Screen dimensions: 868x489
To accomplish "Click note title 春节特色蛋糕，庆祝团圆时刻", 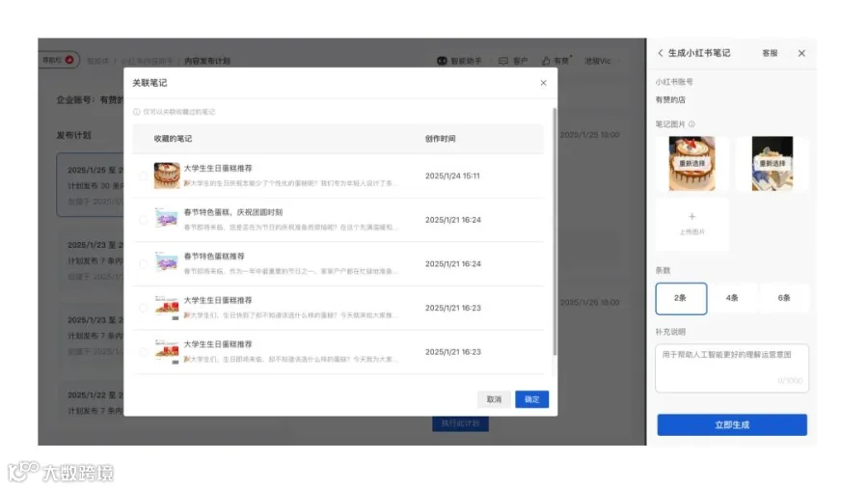I will [233, 212].
